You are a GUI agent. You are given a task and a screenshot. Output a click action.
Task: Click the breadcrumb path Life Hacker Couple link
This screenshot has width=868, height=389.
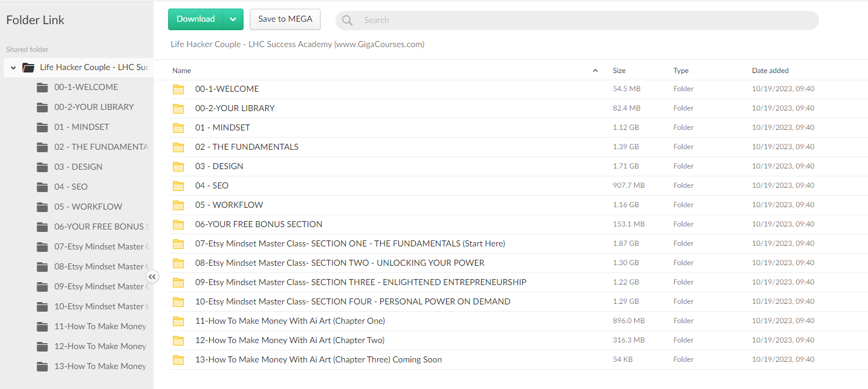tap(297, 44)
